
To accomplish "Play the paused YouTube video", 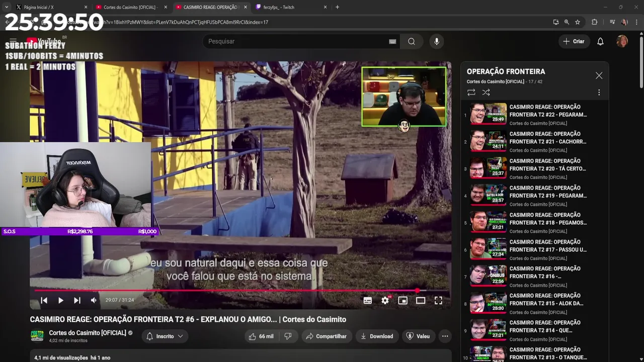I will point(60,300).
